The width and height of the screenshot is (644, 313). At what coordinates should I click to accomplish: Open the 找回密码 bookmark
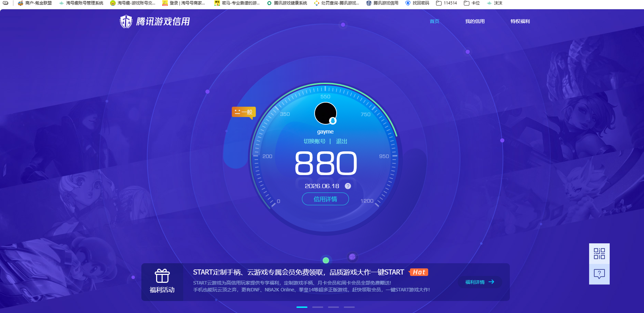pyautogui.click(x=417, y=3)
